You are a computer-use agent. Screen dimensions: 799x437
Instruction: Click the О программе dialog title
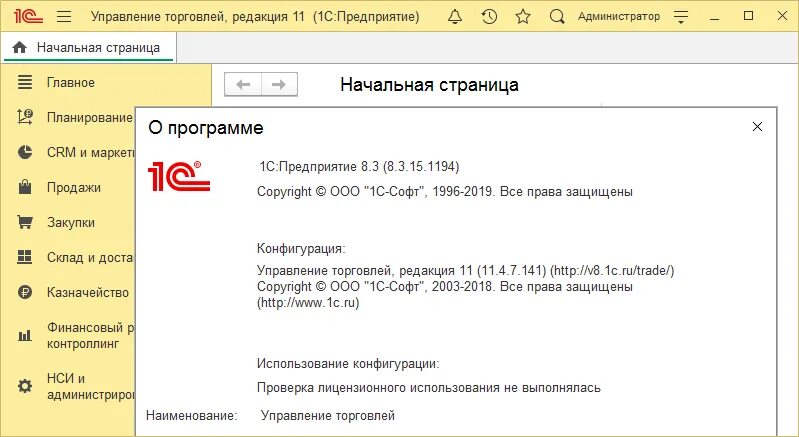(206, 127)
